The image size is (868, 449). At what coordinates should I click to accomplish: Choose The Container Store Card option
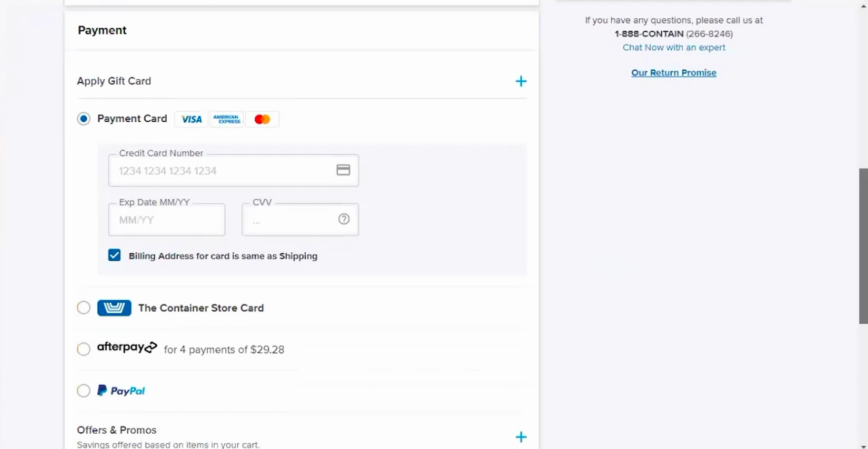pyautogui.click(x=84, y=308)
